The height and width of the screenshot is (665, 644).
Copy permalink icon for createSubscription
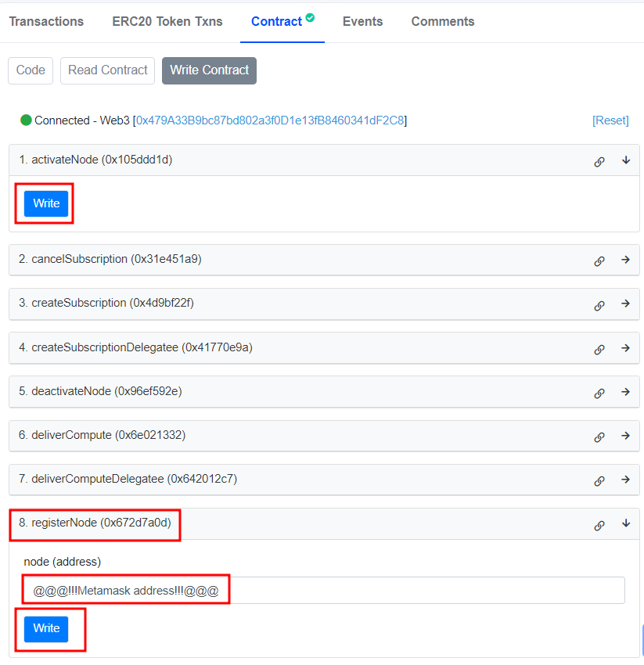[x=599, y=305]
